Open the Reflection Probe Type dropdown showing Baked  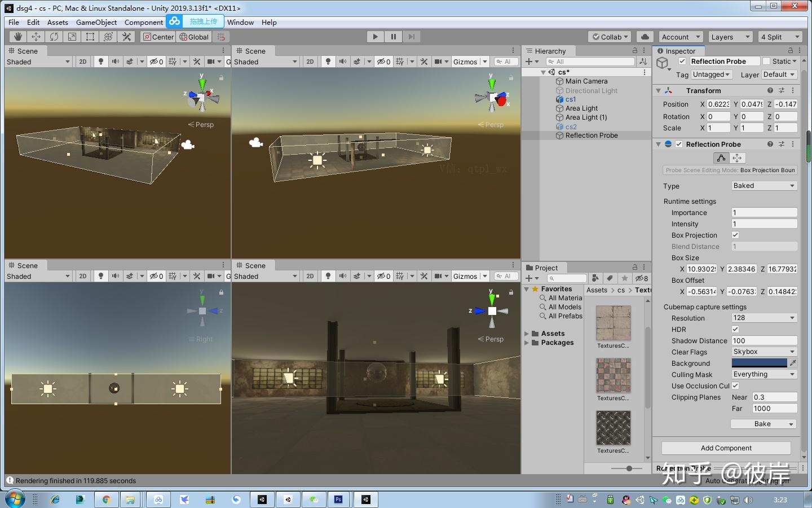coord(764,185)
